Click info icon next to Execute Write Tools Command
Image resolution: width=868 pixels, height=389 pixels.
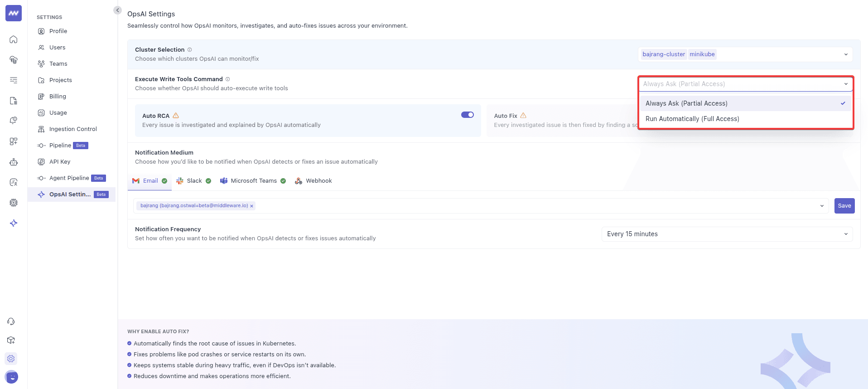[228, 79]
